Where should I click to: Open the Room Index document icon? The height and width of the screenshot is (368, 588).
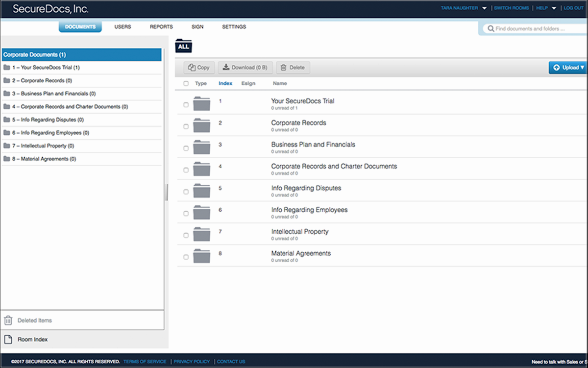[8, 339]
